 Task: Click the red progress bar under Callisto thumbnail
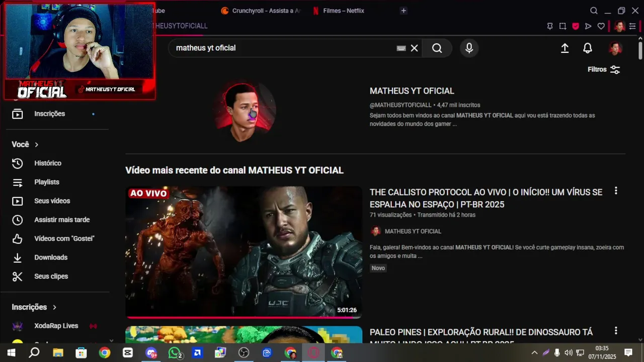tap(244, 317)
